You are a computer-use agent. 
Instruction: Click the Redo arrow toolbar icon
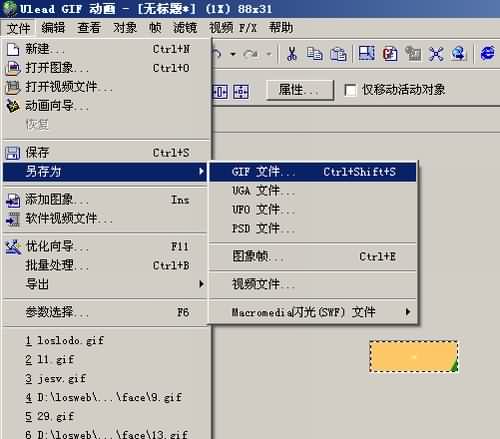coord(250,53)
